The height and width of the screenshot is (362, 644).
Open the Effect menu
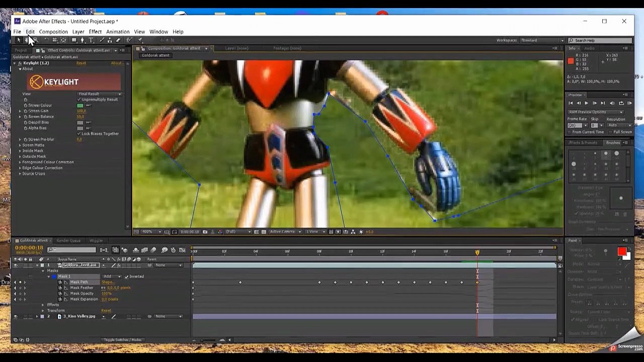[x=95, y=32]
